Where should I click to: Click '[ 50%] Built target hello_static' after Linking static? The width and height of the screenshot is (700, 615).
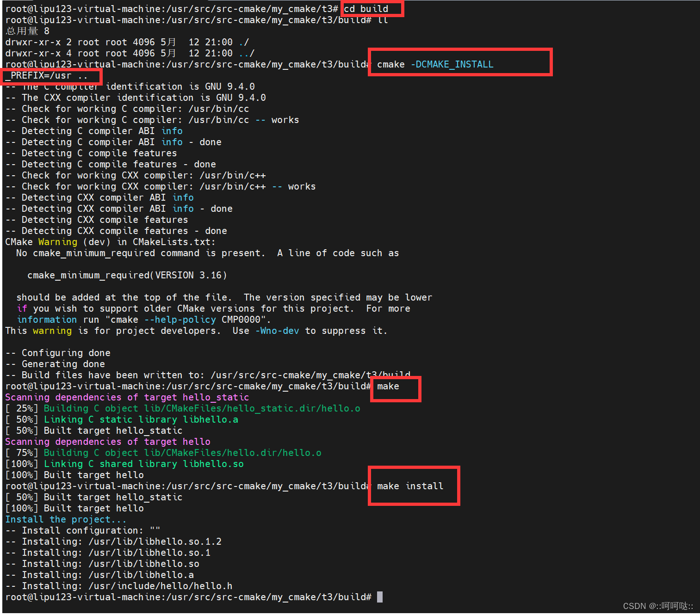coord(94,430)
